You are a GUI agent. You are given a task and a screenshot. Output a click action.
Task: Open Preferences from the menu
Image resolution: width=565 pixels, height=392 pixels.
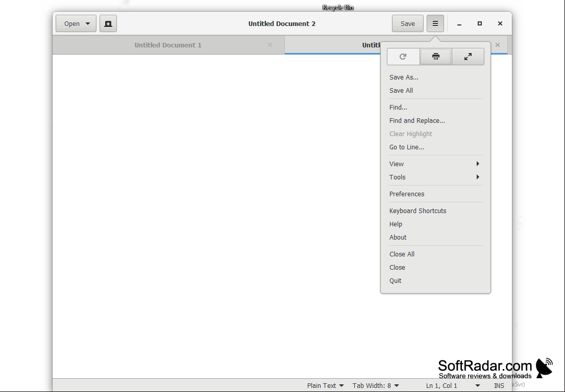point(436,194)
